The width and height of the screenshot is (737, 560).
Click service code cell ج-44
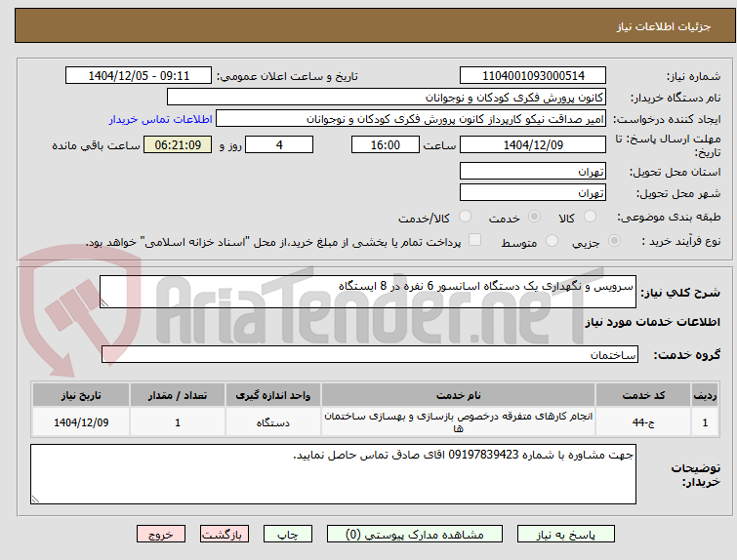point(643,422)
